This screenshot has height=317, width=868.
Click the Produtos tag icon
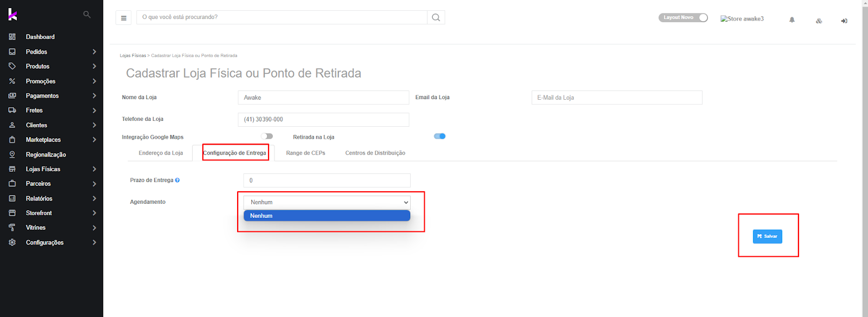tap(12, 66)
